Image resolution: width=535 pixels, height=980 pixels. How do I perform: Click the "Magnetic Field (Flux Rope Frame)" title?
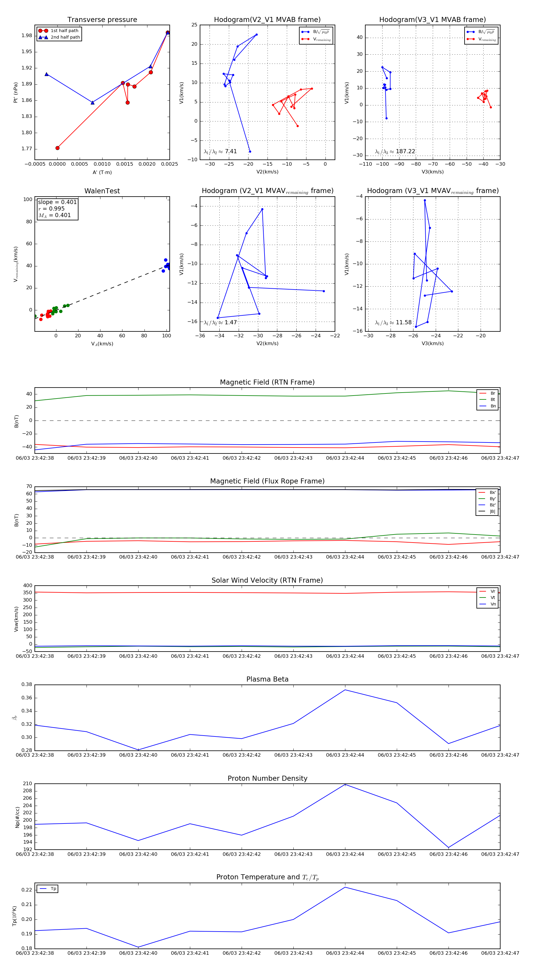[x=267, y=481]
